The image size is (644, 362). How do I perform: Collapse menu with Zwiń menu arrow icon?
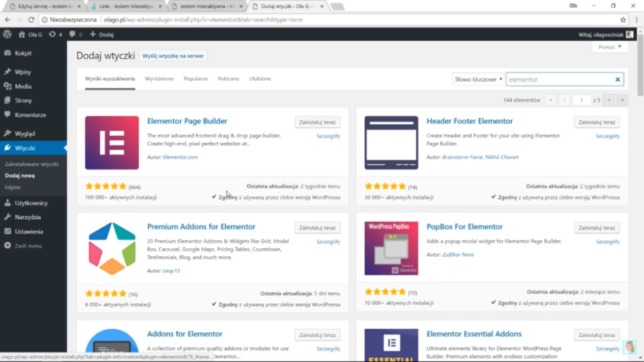click(x=7, y=246)
